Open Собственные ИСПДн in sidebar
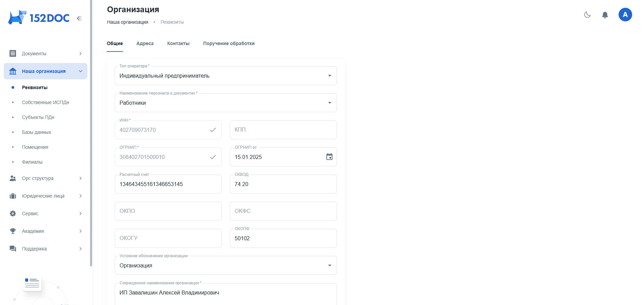 [x=45, y=102]
